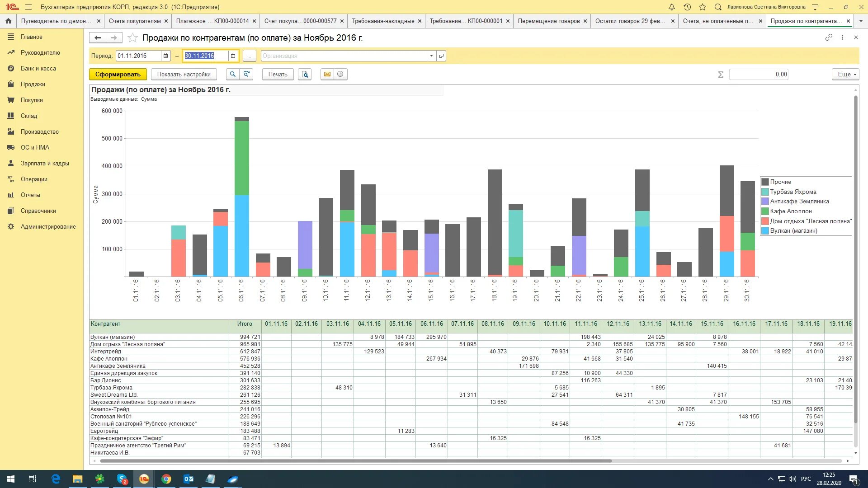
Task: Switch to Счета покупателям tab
Action: point(135,21)
